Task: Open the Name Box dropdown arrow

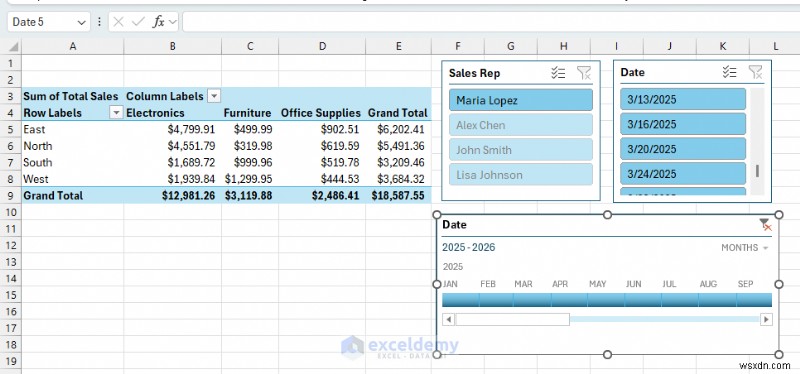Action: click(81, 22)
